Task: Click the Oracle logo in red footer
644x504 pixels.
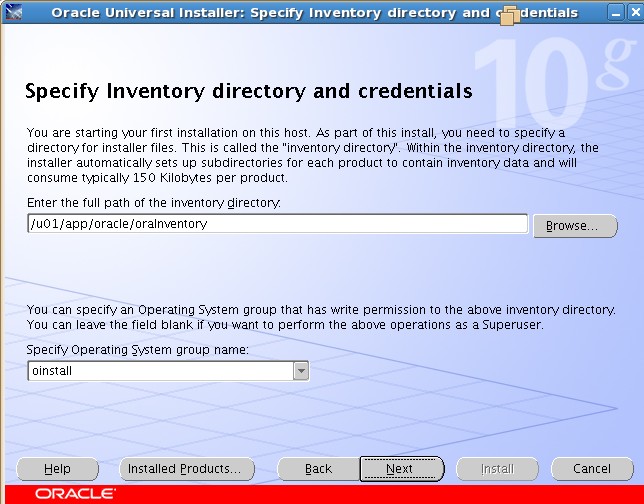Action: coord(75,494)
